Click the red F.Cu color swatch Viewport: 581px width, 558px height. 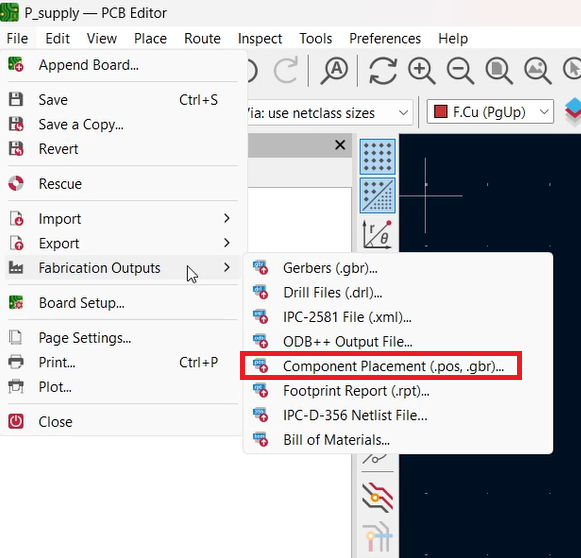(441, 112)
